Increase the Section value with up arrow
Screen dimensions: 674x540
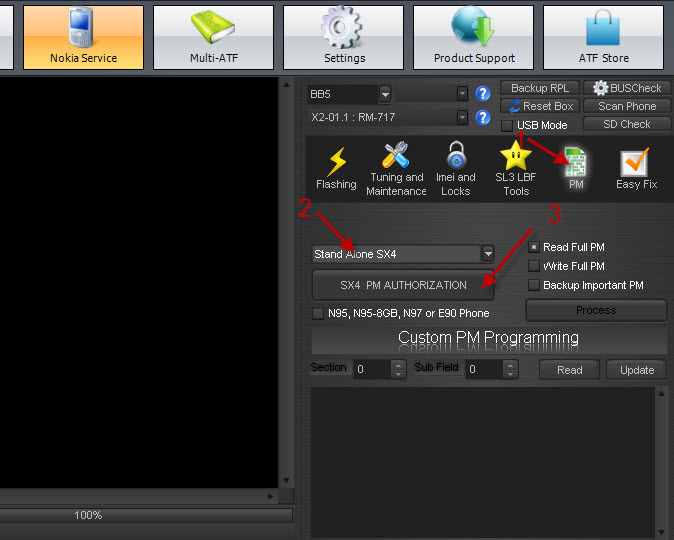point(398,365)
